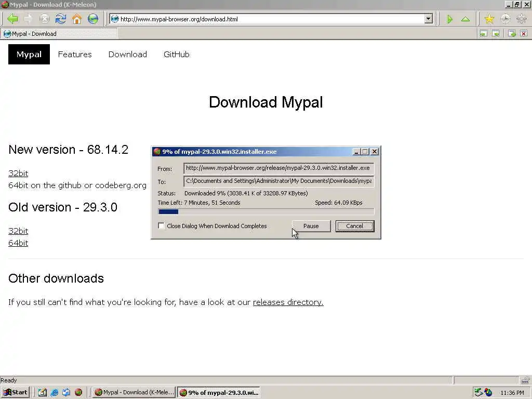532x399 pixels.
Task: Open the Mypal home nav item
Action: (29, 54)
